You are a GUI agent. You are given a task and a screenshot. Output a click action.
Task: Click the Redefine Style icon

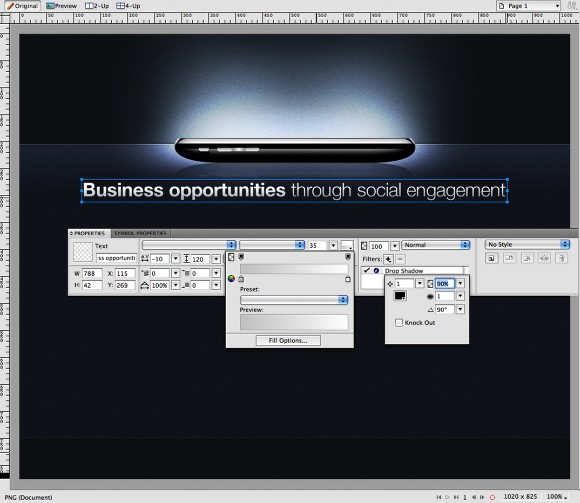(x=509, y=258)
